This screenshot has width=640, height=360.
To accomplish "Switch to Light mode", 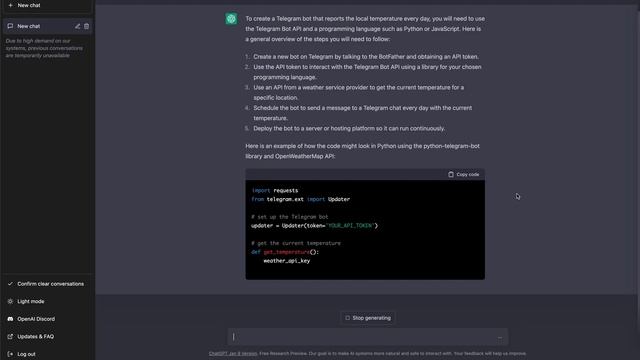I will point(47,301).
